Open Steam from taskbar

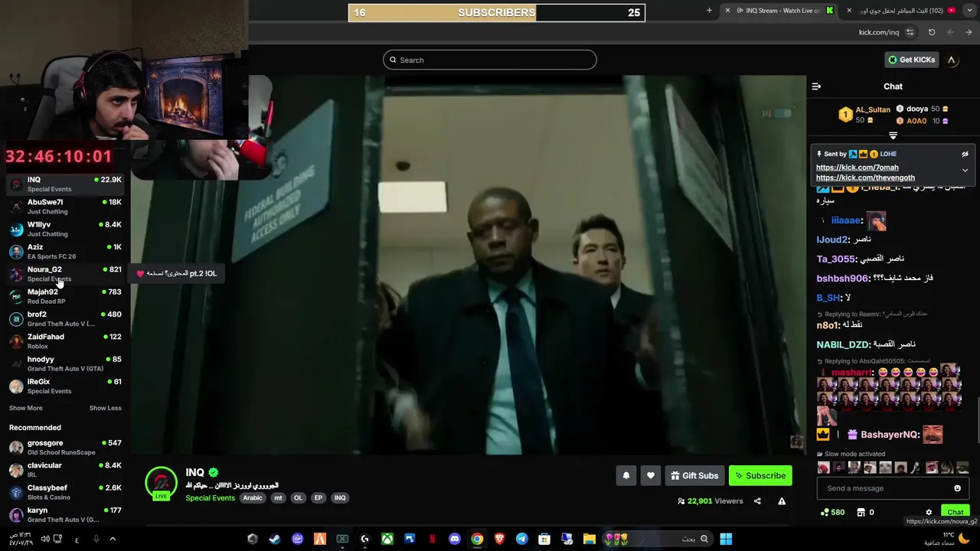(x=275, y=539)
